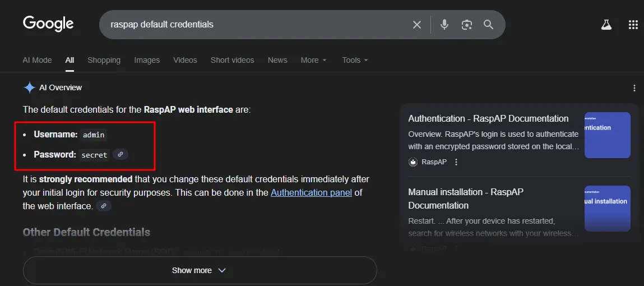Click the Google logo
This screenshot has height=286, width=644.
[x=48, y=24]
